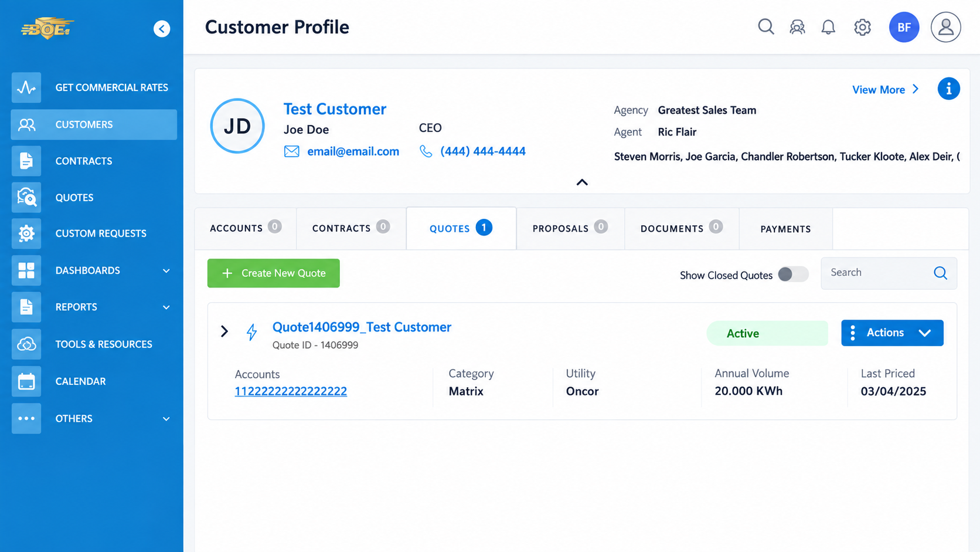Switch to the Payments tab
Screen dimensions: 980x552
click(x=785, y=229)
